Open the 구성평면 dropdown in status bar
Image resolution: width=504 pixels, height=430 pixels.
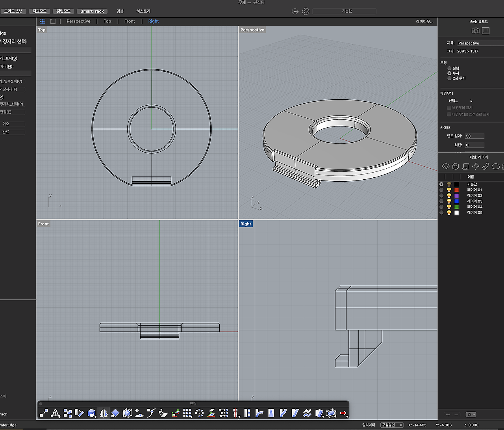[x=392, y=425]
